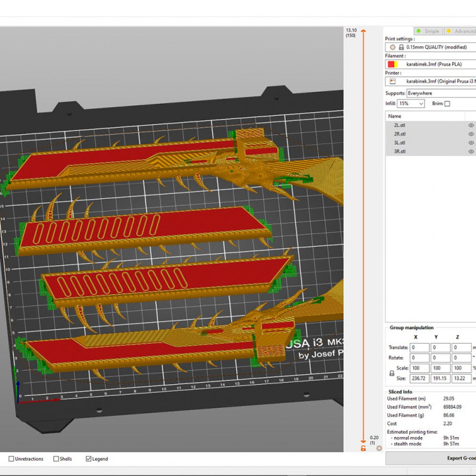Screen dimensions: 476x476
Task: Click the print settings cog icon
Action: click(393, 48)
